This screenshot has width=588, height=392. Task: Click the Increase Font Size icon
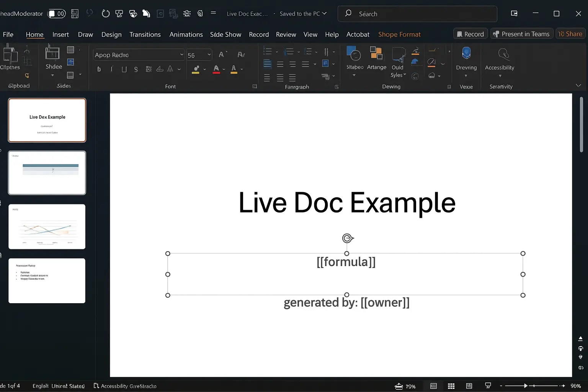(221, 54)
